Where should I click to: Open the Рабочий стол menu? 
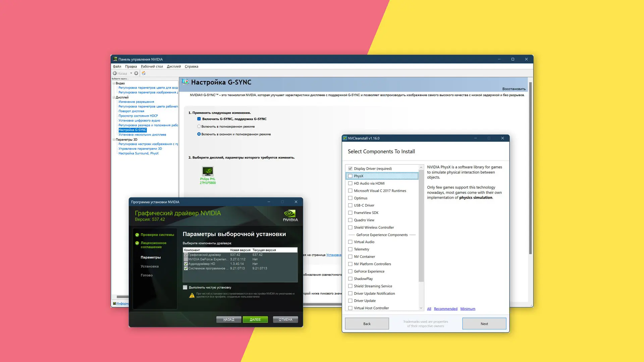[x=152, y=66]
